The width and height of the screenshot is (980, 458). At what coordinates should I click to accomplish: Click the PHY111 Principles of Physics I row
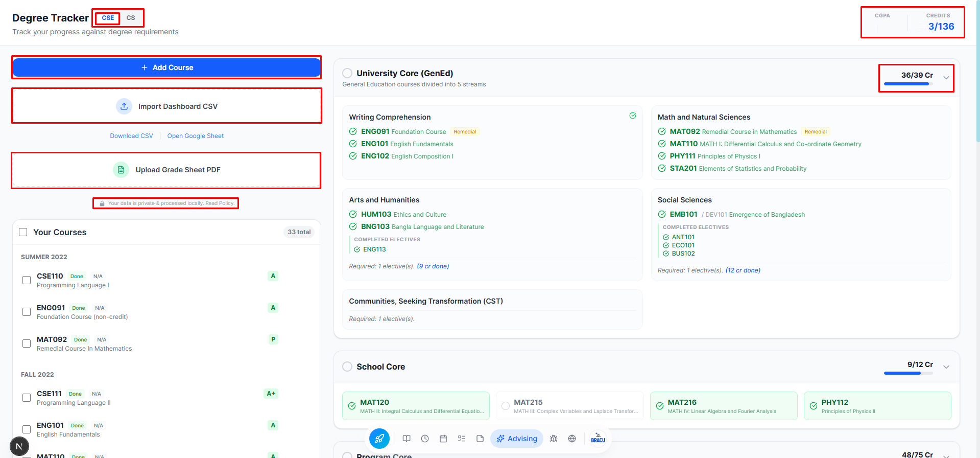click(709, 156)
